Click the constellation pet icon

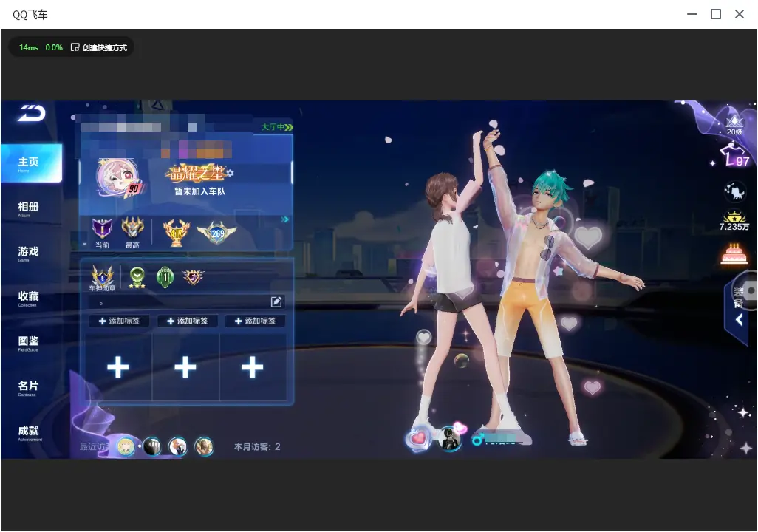click(734, 191)
